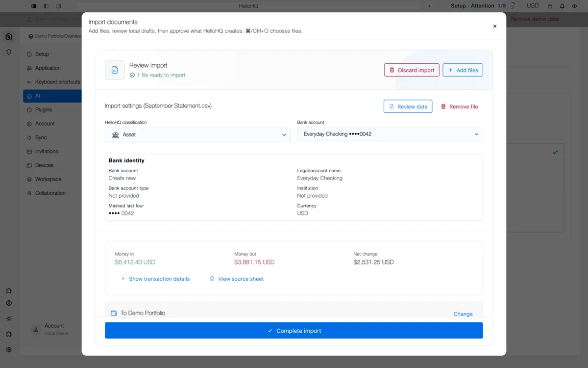Click the $2,531.25 USD Net change value
Viewport: 588px width, 368px height.
[x=373, y=262]
